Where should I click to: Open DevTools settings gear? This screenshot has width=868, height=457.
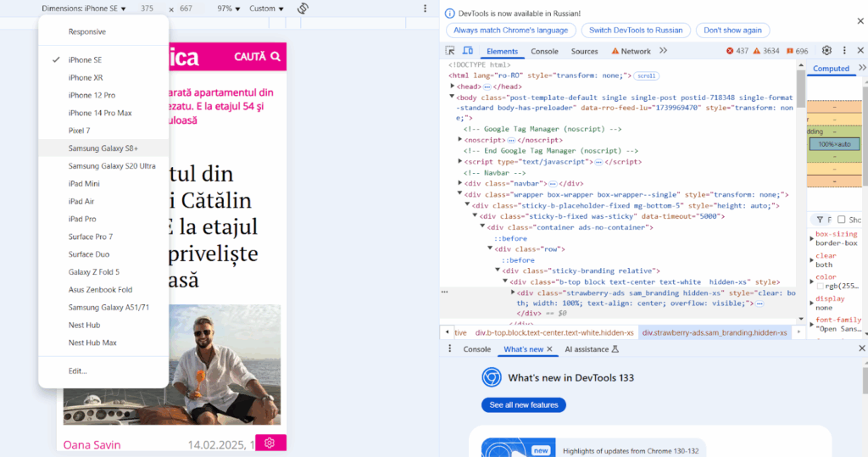tap(826, 51)
